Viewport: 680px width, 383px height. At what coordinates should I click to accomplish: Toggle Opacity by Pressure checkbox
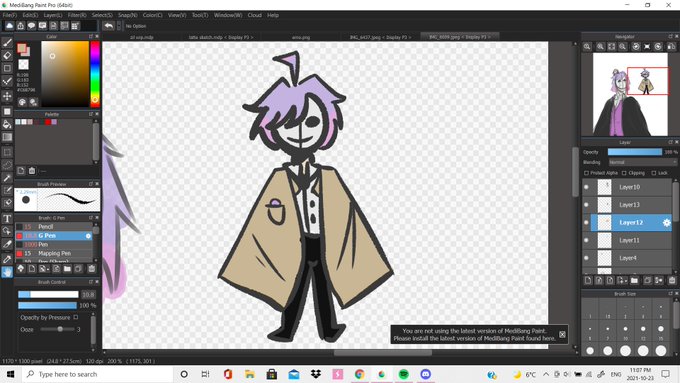[76, 317]
